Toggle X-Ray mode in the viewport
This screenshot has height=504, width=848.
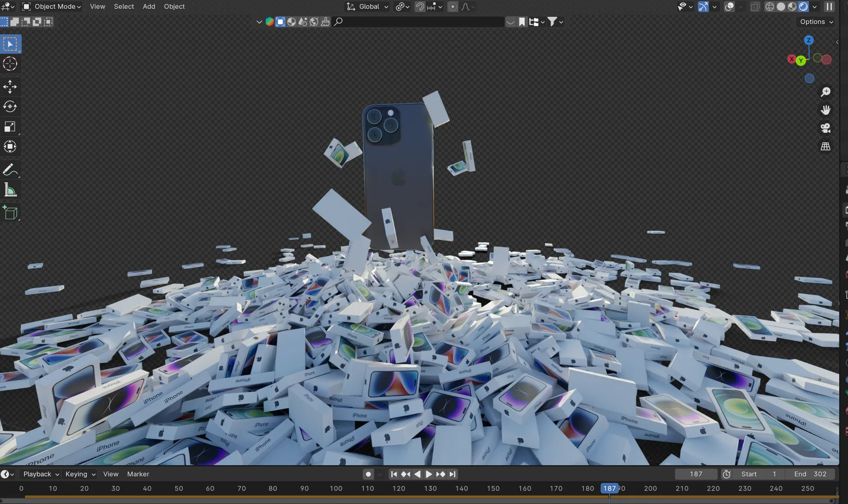[x=755, y=6]
